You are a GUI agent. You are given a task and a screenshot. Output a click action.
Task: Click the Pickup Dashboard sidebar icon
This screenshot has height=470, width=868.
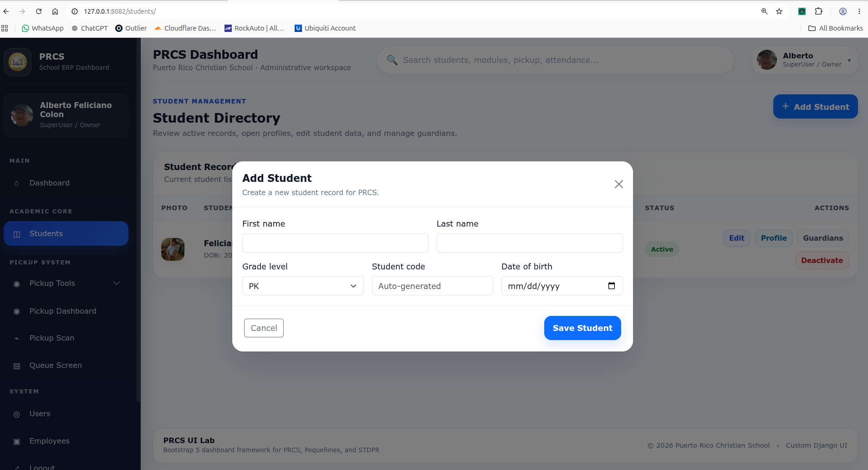[17, 311]
